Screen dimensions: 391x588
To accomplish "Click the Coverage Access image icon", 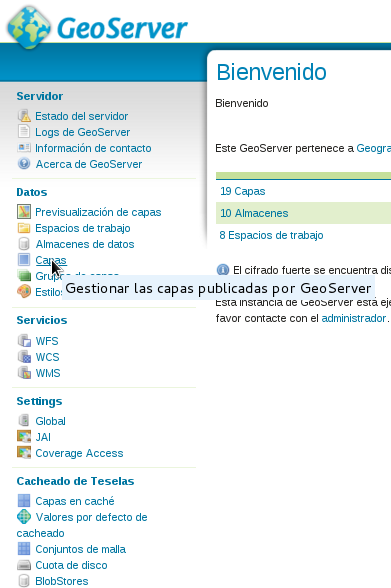I will [24, 453].
